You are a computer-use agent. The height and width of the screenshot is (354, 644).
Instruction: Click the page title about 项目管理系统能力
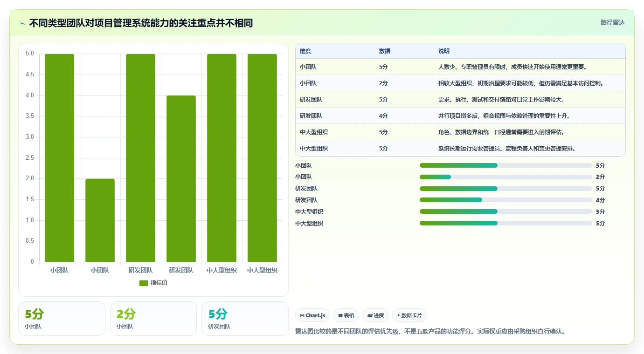pyautogui.click(x=141, y=23)
